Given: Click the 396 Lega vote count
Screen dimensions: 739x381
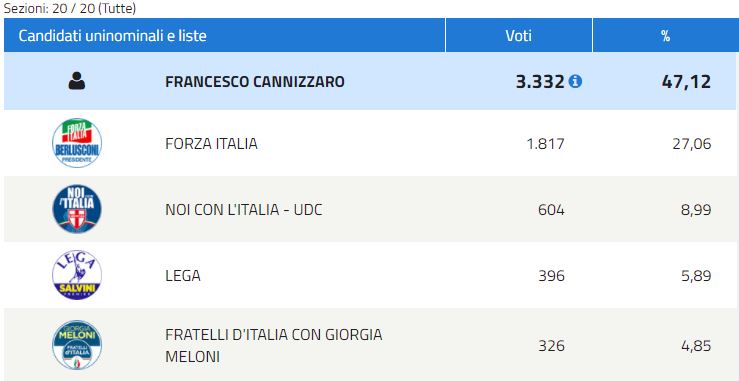Looking at the screenshot, I should [551, 275].
